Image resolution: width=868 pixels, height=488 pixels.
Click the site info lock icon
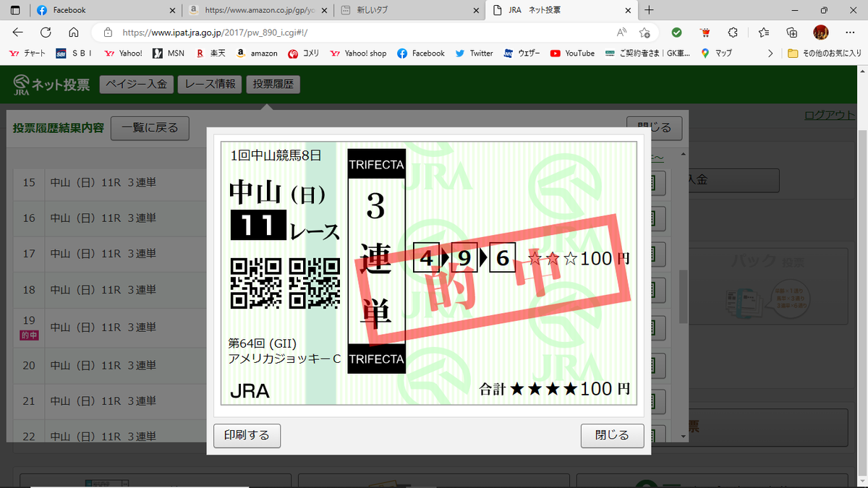click(108, 33)
